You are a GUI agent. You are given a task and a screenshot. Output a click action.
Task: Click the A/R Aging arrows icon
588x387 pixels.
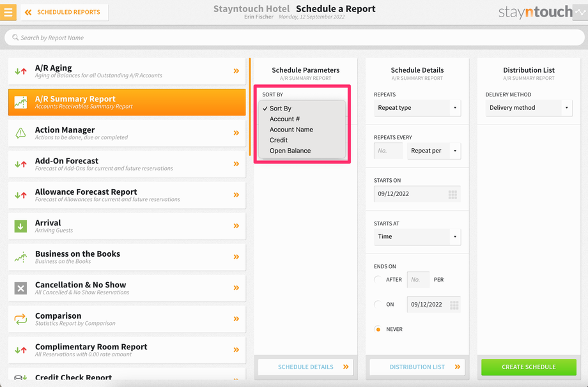click(x=20, y=71)
